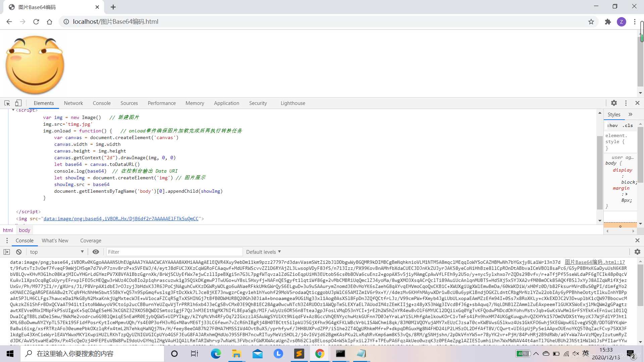Toggle the device toolbar icon
Screen dimensions: 644x362
coord(18,103)
